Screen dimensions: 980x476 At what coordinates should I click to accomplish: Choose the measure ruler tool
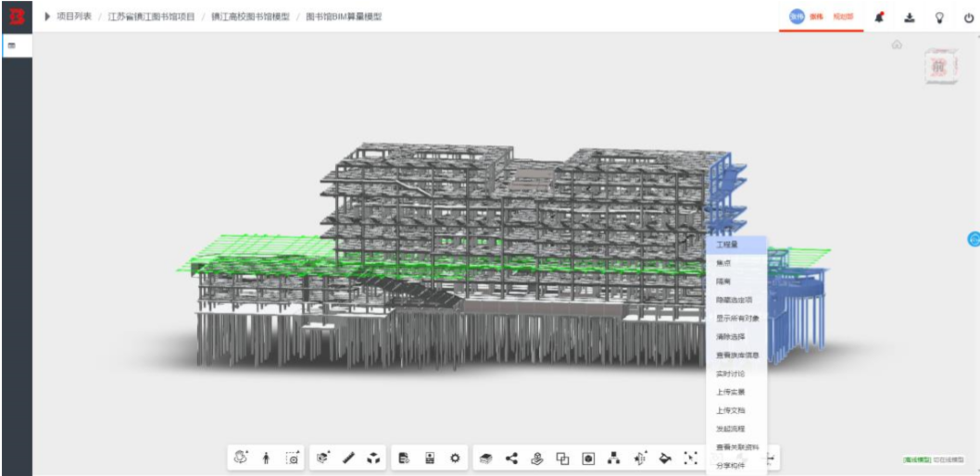pyautogui.click(x=348, y=458)
